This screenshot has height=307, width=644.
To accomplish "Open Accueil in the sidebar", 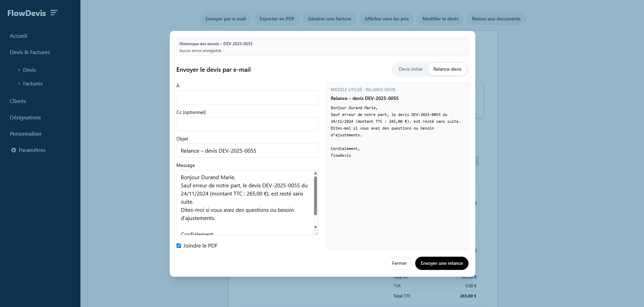I will tap(18, 36).
